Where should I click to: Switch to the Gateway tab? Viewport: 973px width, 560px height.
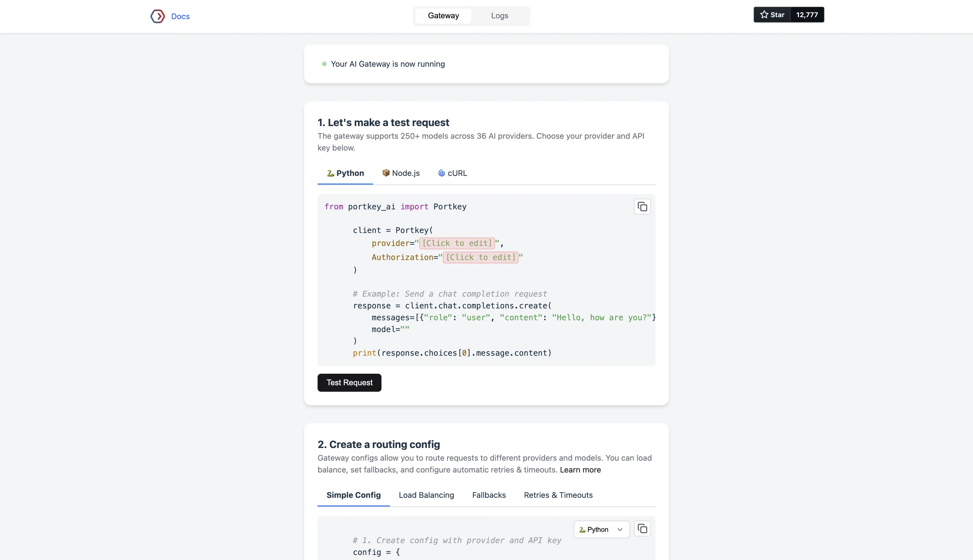tap(443, 16)
